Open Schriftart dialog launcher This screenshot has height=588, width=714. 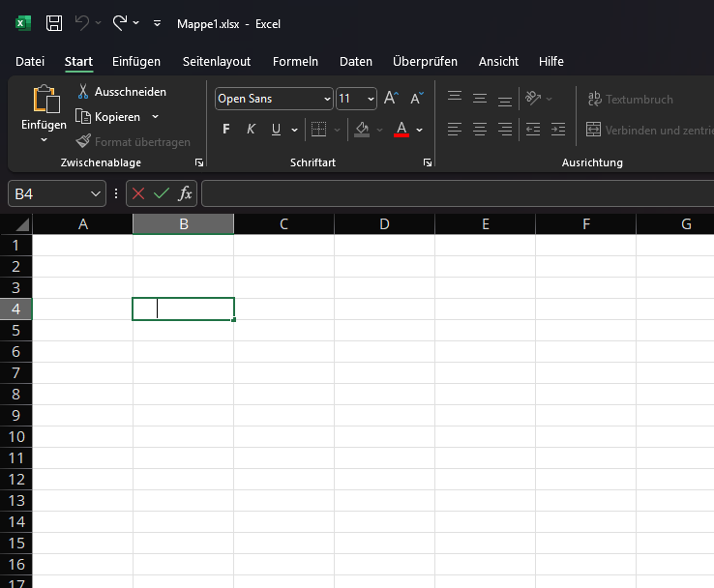click(x=427, y=162)
